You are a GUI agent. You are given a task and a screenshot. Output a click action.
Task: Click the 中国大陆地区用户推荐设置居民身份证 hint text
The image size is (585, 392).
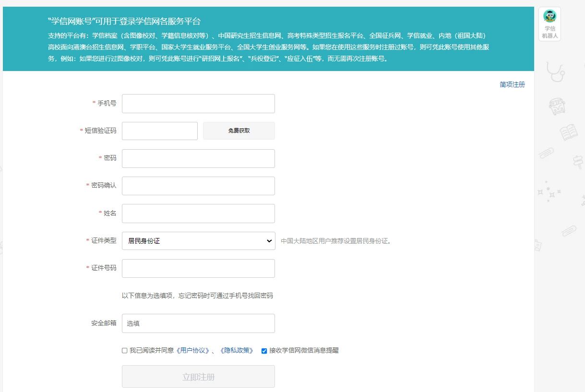click(x=336, y=241)
